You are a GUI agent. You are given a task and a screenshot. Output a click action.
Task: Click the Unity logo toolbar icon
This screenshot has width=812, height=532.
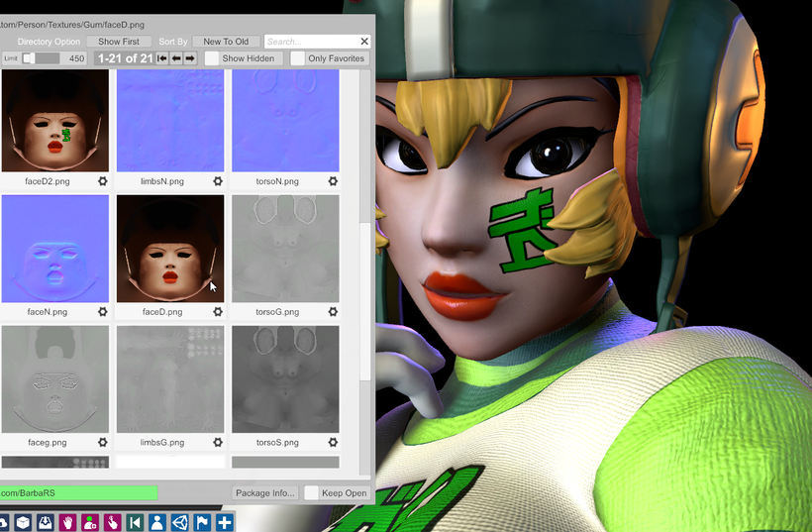point(179,522)
